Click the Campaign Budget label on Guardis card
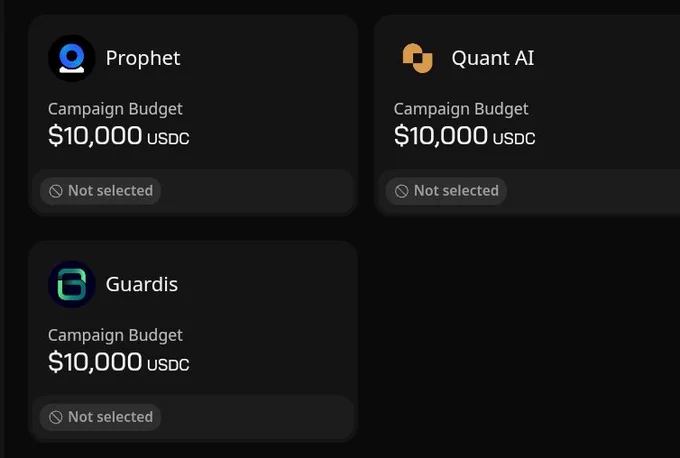The width and height of the screenshot is (680, 458). 115,335
